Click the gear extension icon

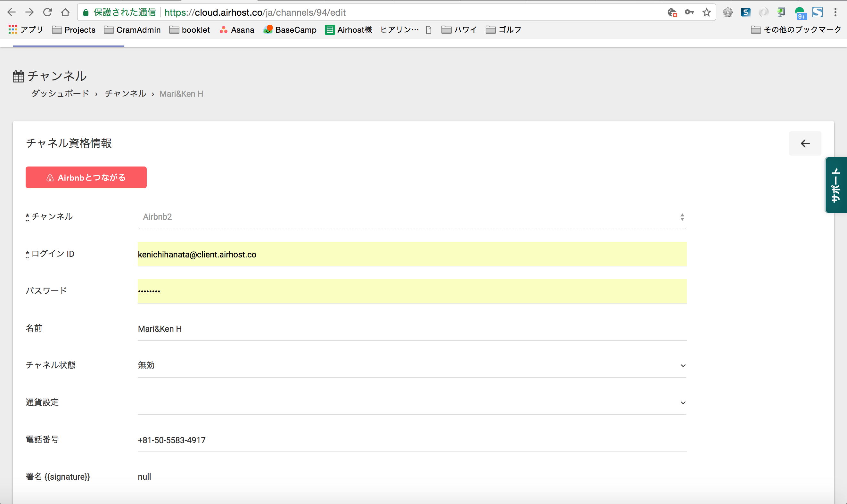728,12
